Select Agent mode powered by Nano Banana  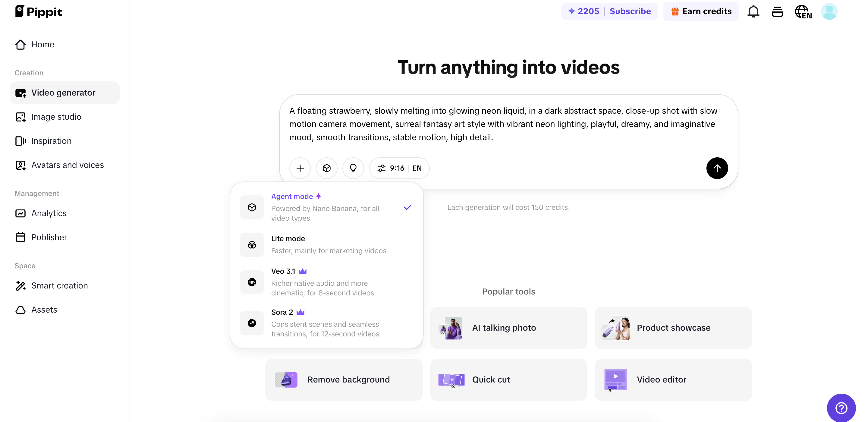coord(325,207)
